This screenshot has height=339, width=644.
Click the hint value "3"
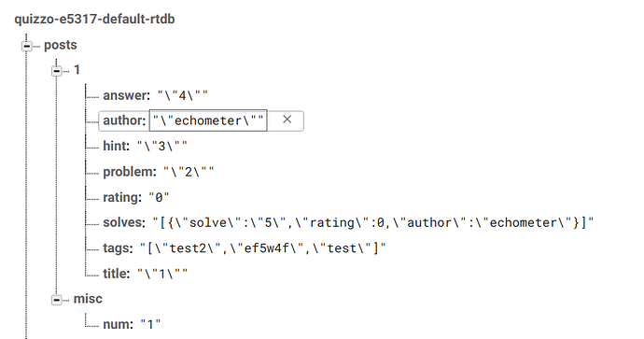click(x=162, y=147)
